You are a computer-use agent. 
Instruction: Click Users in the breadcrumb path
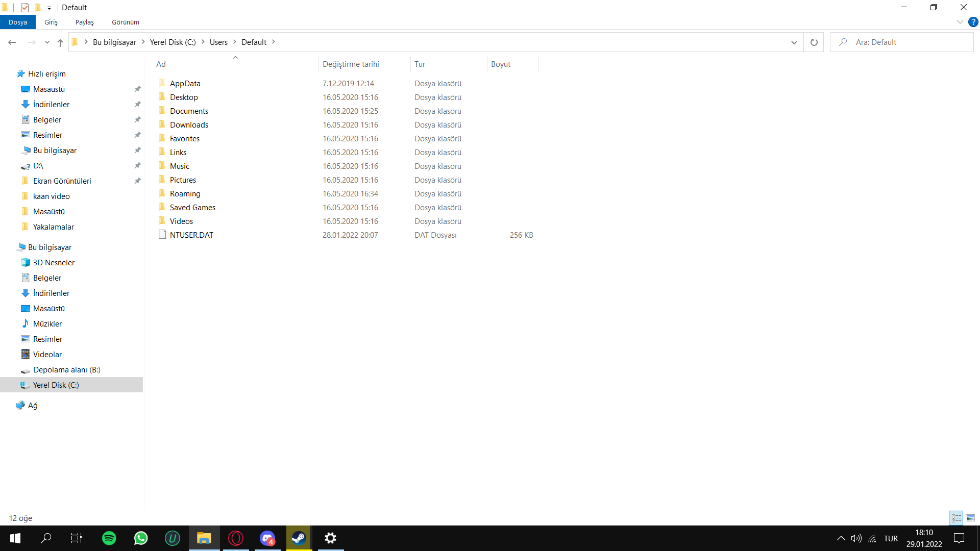218,42
